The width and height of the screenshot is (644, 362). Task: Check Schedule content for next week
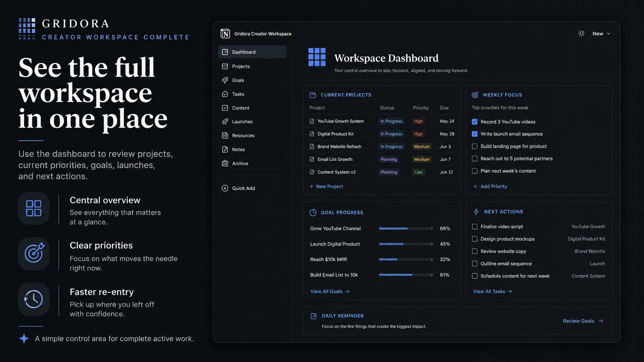(x=474, y=276)
